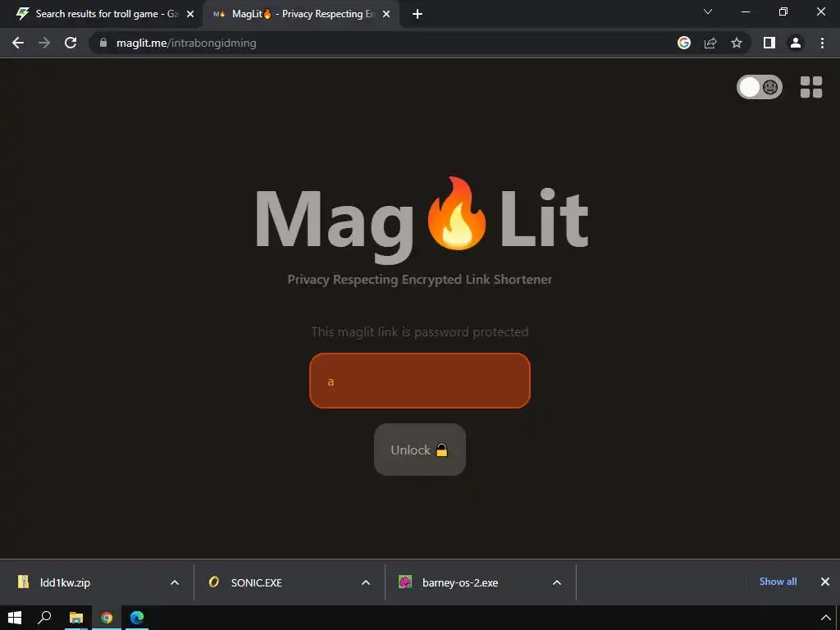Close the MagLit tab
This screenshot has width=840, height=630.
386,15
